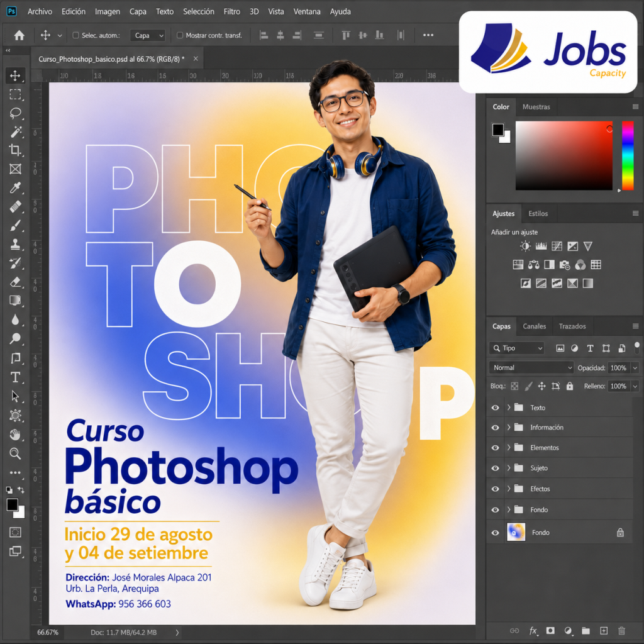Toggle Edit in Quick Mask mode
This screenshot has width=644, height=644.
15,532
